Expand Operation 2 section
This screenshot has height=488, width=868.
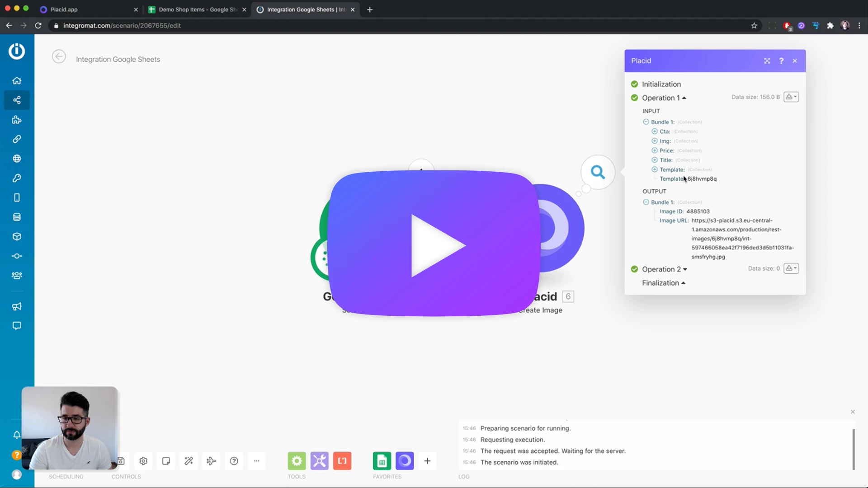(x=665, y=269)
